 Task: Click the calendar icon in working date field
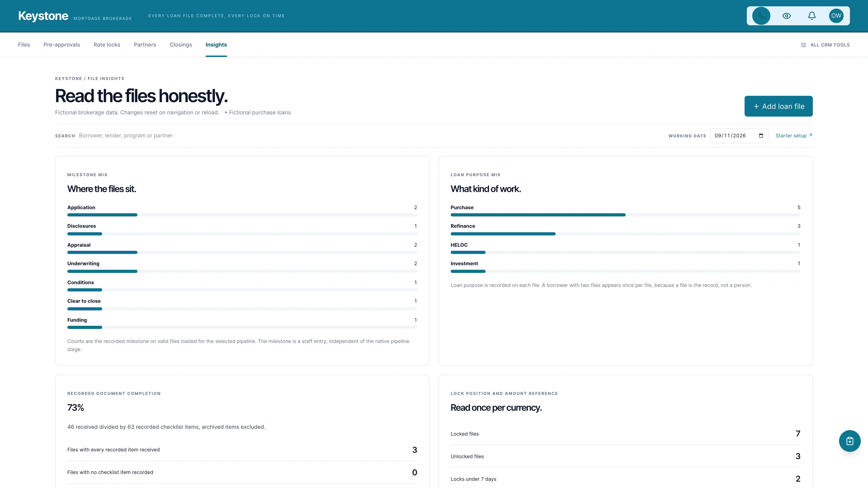pos(761,136)
